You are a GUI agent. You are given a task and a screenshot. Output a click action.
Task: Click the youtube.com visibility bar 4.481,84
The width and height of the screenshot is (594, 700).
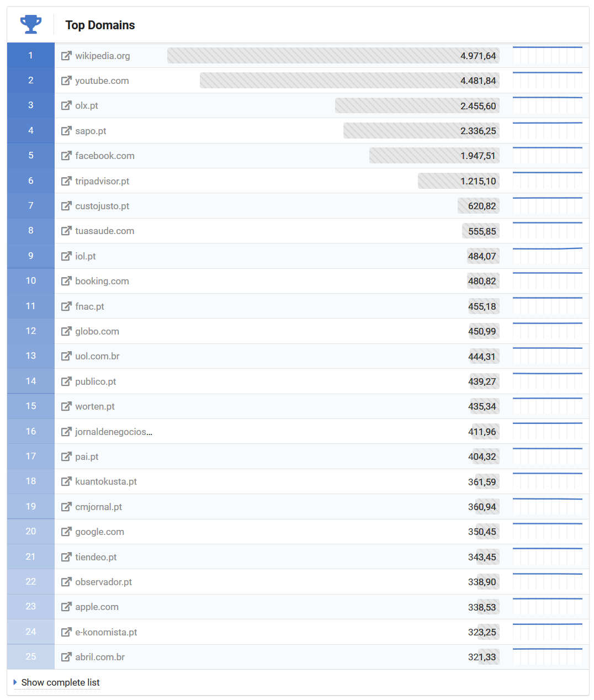pos(349,81)
